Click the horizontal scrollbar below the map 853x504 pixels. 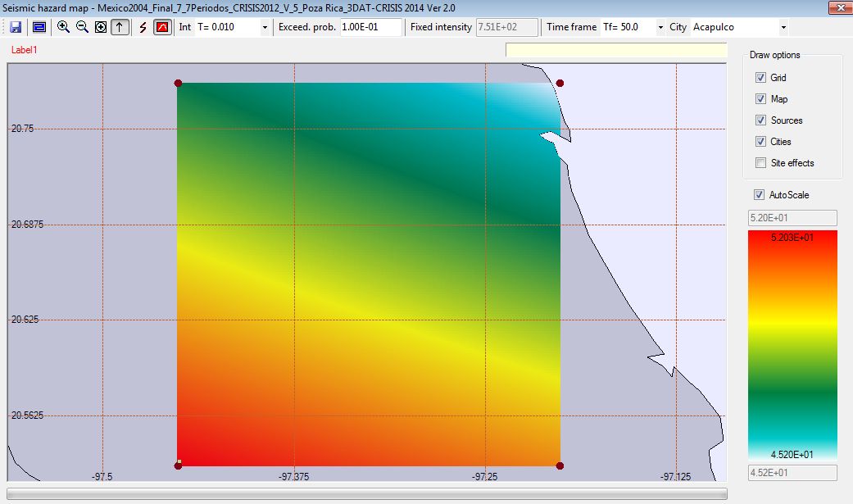366,493
